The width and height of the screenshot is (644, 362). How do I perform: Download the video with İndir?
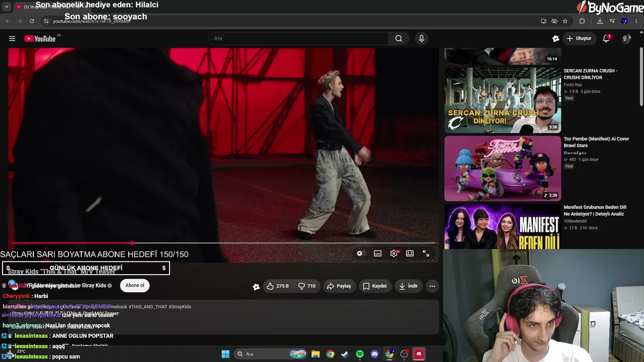(408, 286)
